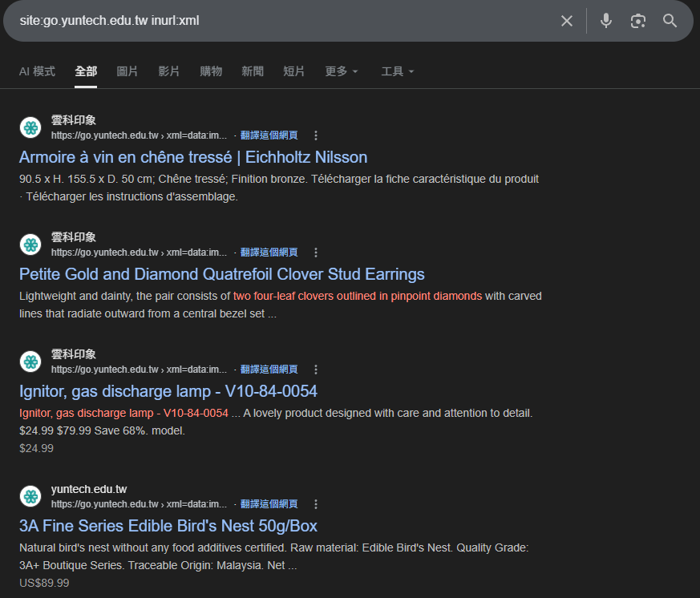Translate the Clover Stud Earrings result page
This screenshot has height=598, width=700.
269,253
